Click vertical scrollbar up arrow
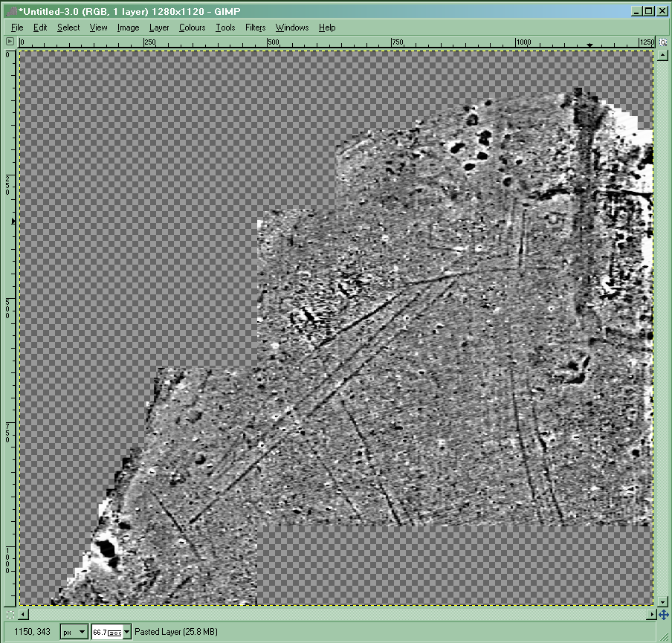 coord(662,55)
